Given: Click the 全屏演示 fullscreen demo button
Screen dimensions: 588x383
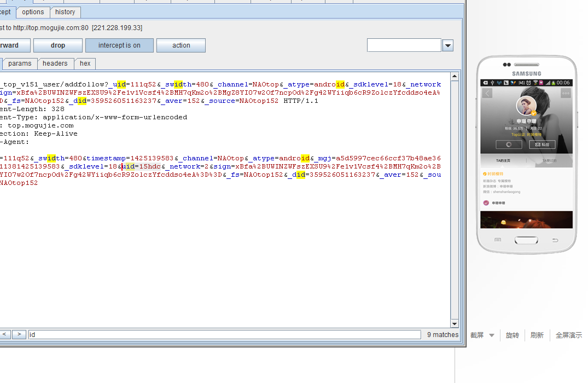Looking at the screenshot, I should 568,335.
